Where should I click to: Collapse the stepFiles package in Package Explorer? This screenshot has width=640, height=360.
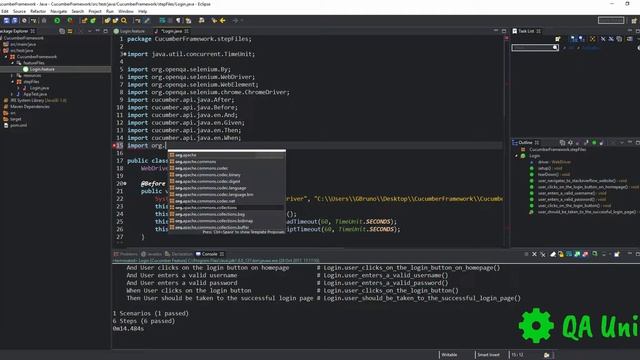point(12,82)
